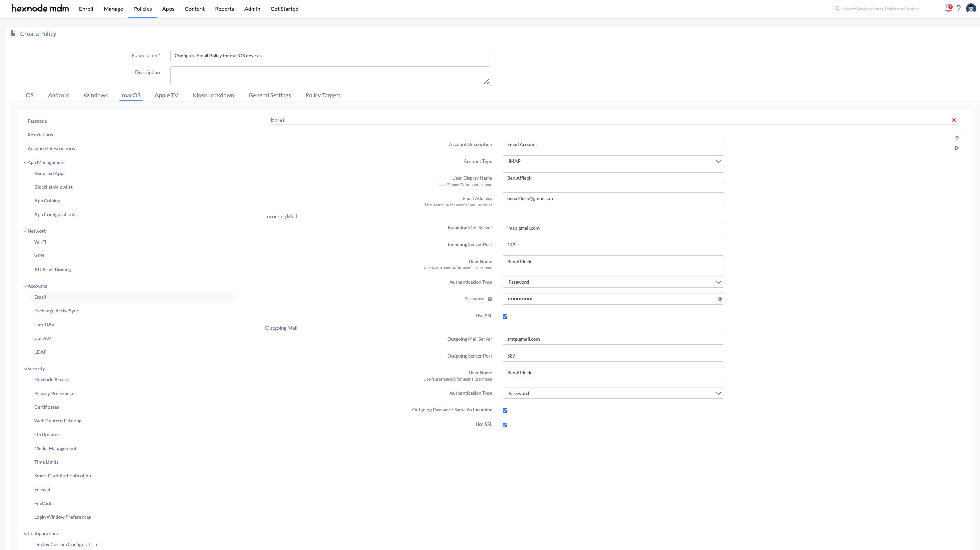
Task: Switch to the Windows tab
Action: pyautogui.click(x=96, y=95)
